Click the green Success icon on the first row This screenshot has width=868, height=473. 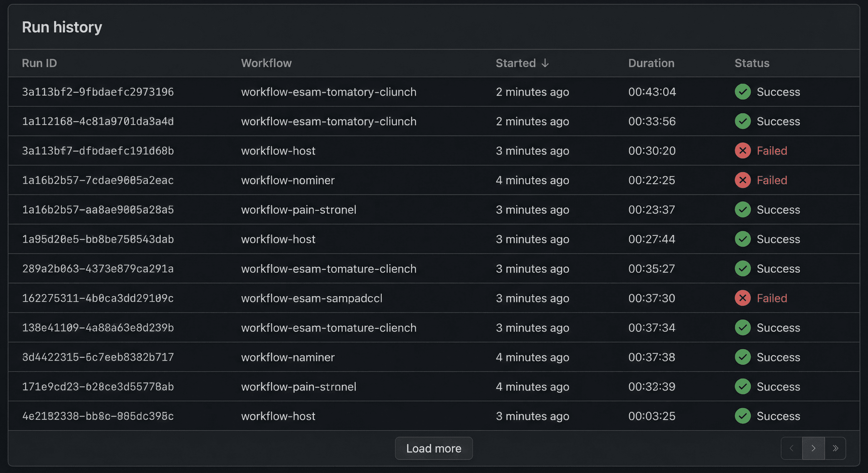point(743,91)
